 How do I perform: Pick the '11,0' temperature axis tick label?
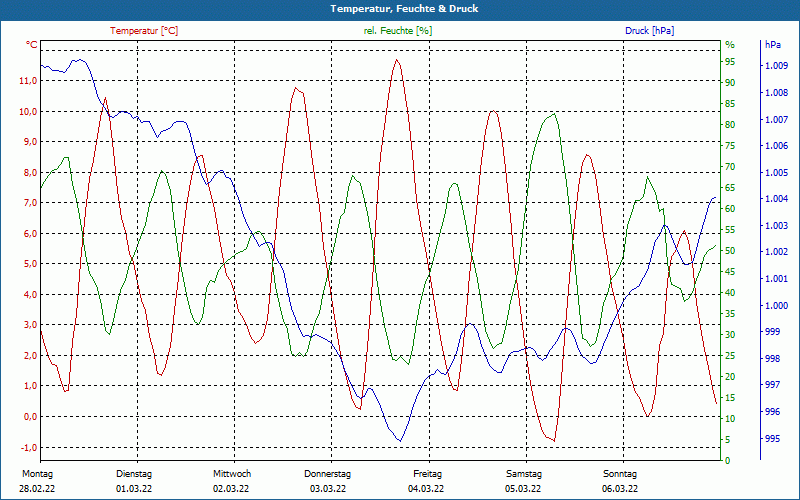click(29, 81)
